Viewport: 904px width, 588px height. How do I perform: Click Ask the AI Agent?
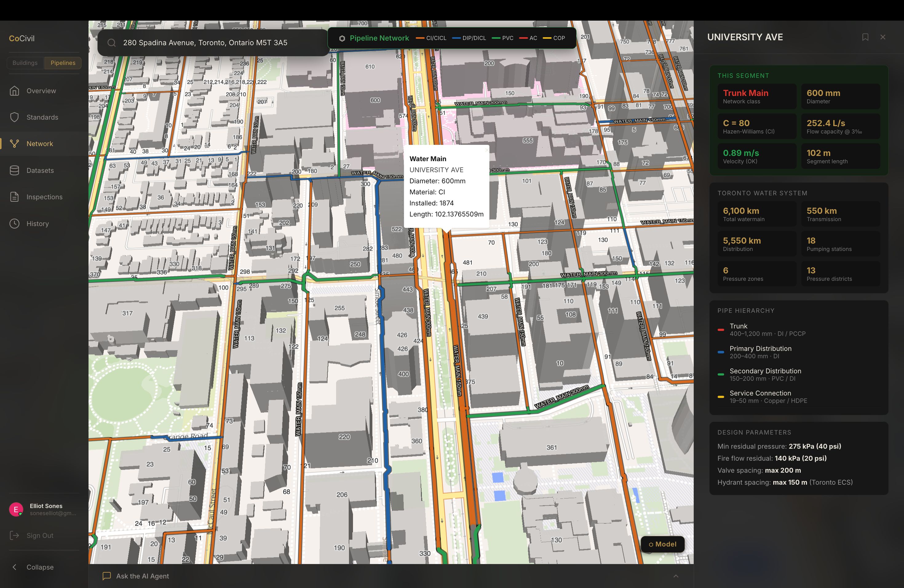click(142, 576)
